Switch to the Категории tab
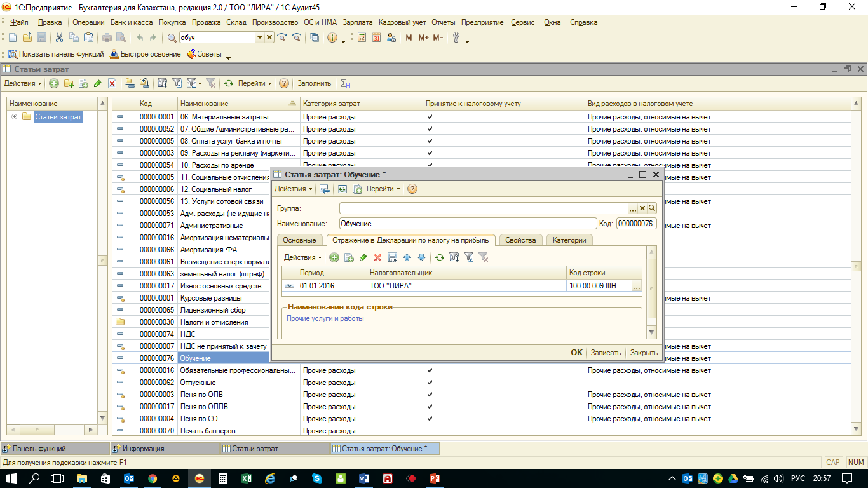Screen dimensions: 868x488 [x=569, y=240]
